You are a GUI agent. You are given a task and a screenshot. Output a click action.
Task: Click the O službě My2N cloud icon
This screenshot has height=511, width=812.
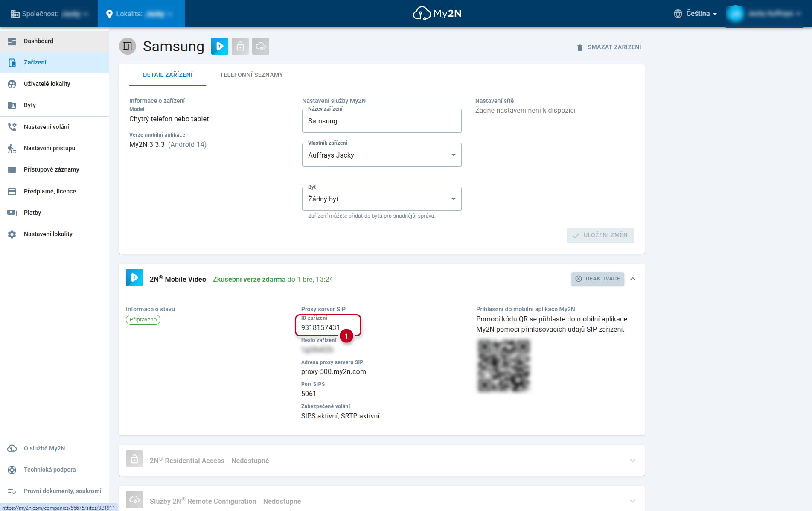point(12,448)
